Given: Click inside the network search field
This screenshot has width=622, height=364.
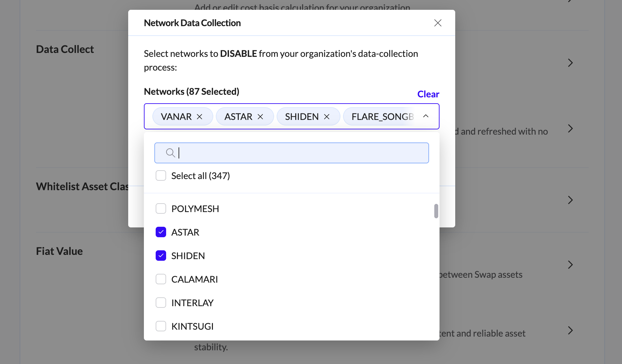Looking at the screenshot, I should pyautogui.click(x=291, y=153).
